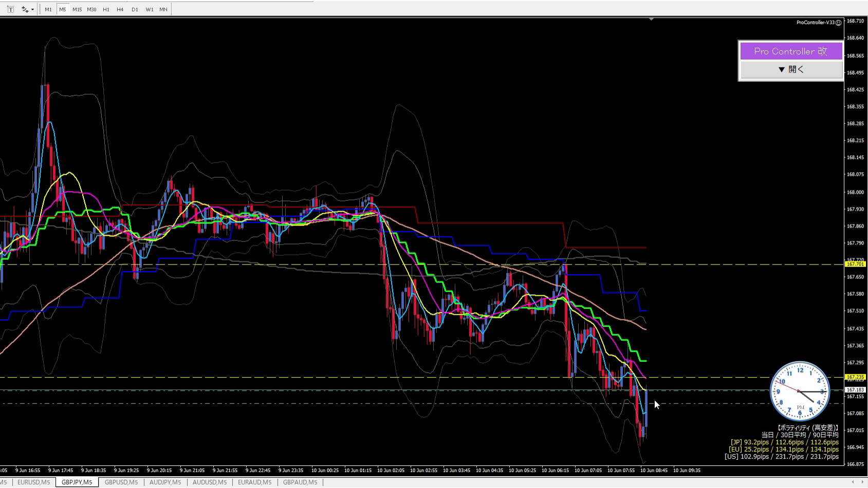
Task: Switch chart to M30 timeframe
Action: tap(91, 9)
